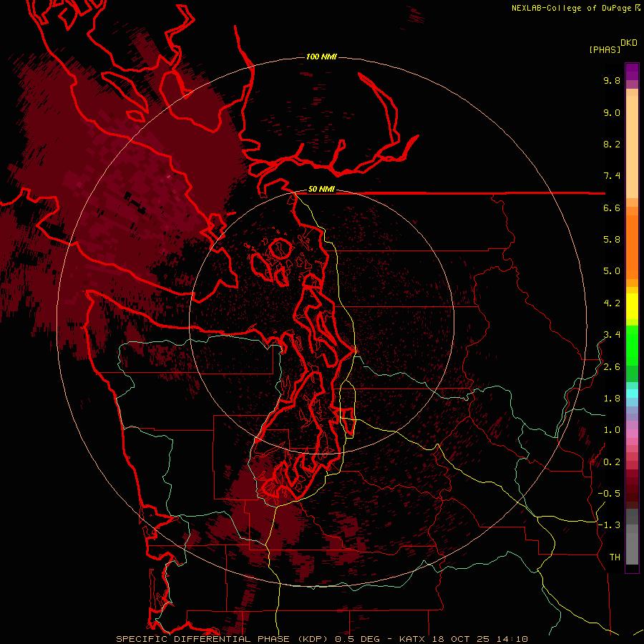Image resolution: width=644 pixels, height=644 pixels.
Task: Click the -1.3 scale value
Action: (x=609, y=525)
